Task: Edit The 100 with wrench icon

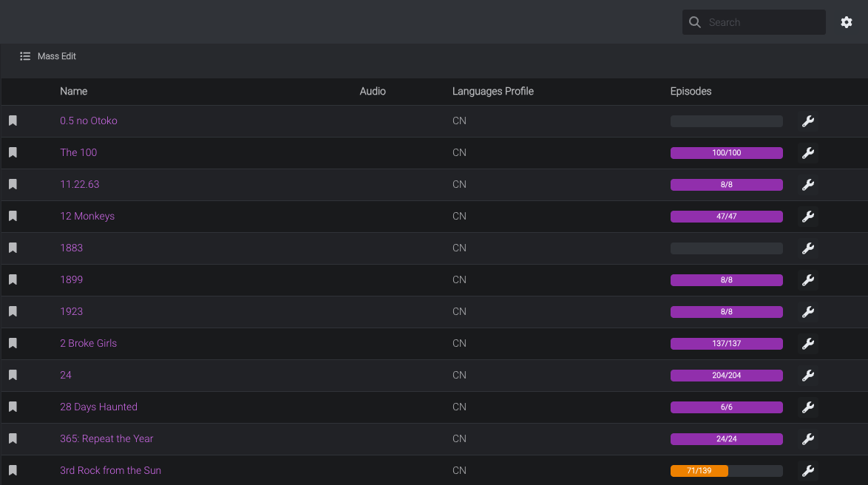Action: (x=807, y=153)
